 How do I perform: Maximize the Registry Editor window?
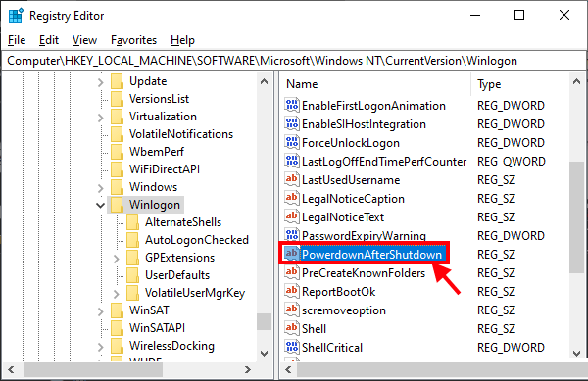(x=519, y=15)
